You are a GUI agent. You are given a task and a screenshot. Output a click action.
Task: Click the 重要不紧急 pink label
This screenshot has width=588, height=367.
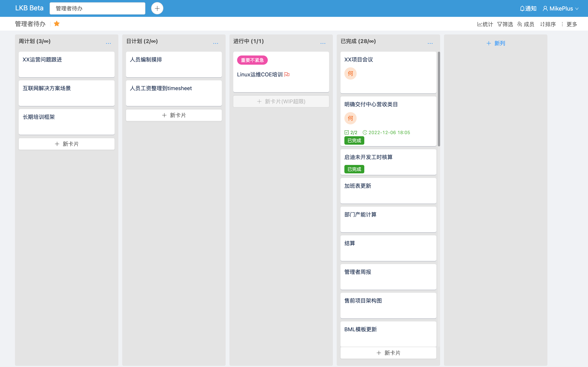[x=252, y=60]
